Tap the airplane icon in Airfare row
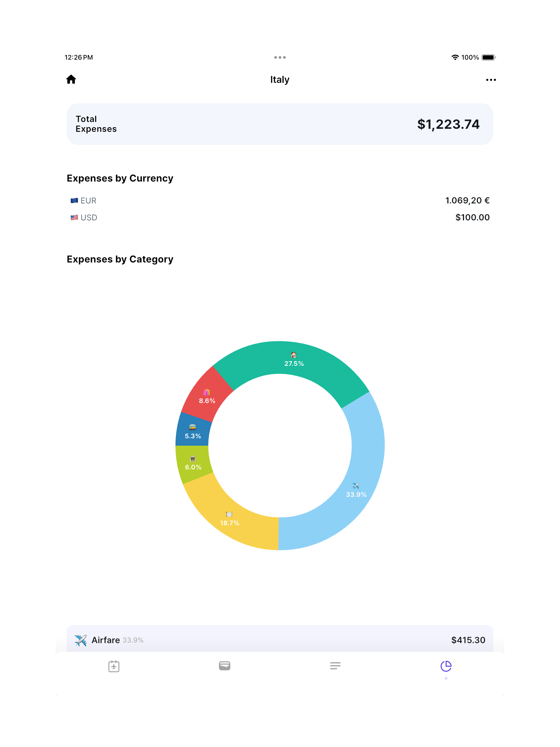Image resolution: width=560 pixels, height=747 pixels. click(80, 640)
